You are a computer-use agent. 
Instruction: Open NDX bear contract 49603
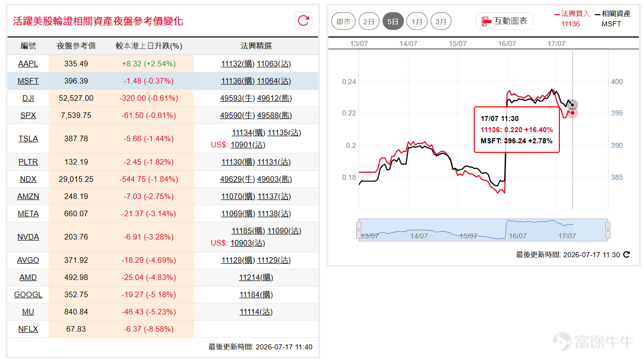(x=275, y=179)
